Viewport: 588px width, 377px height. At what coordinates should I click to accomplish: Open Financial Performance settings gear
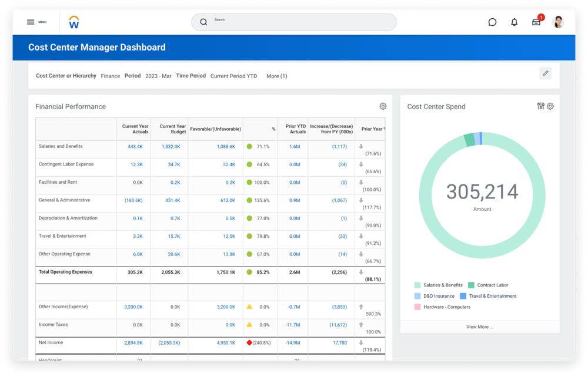[383, 106]
